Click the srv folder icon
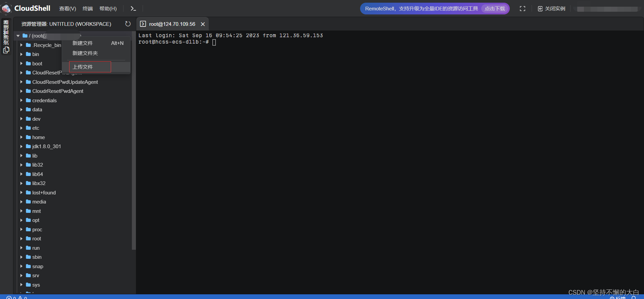 29,275
